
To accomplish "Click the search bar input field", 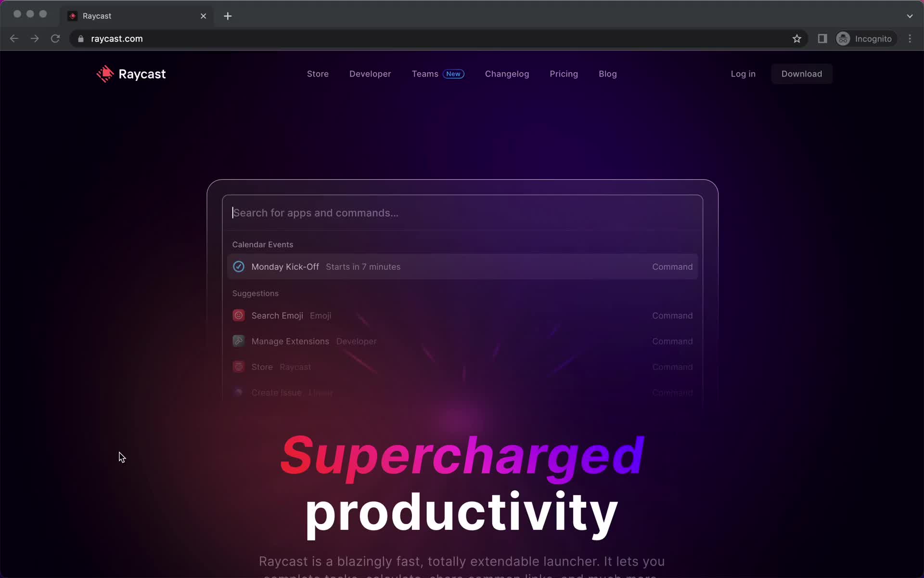I will [462, 212].
